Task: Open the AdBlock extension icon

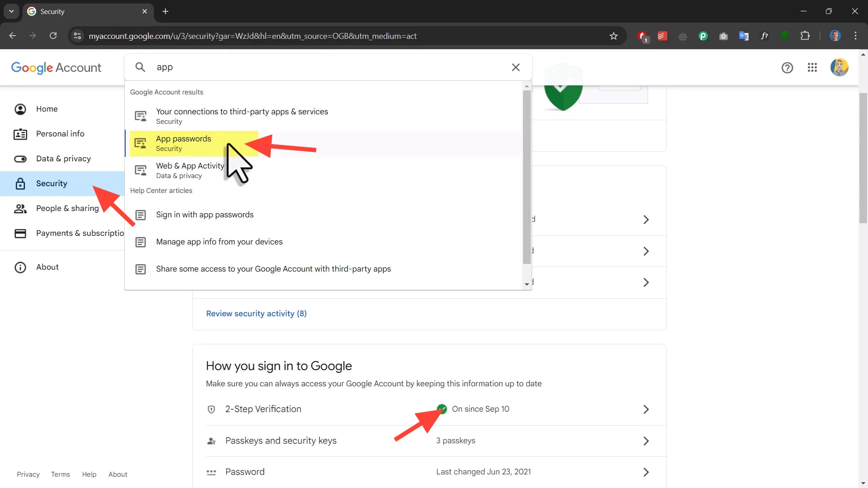Action: click(642, 36)
